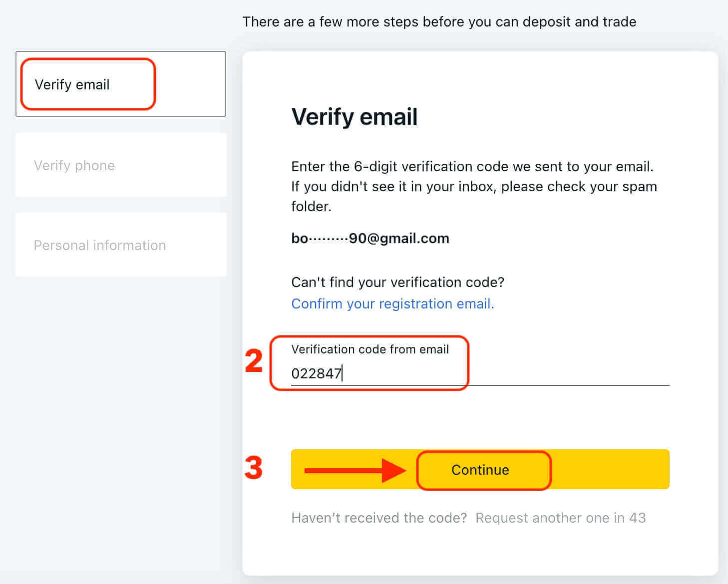Click the Verification code from email label
Viewport: 728px width, 584px height.
coord(370,349)
